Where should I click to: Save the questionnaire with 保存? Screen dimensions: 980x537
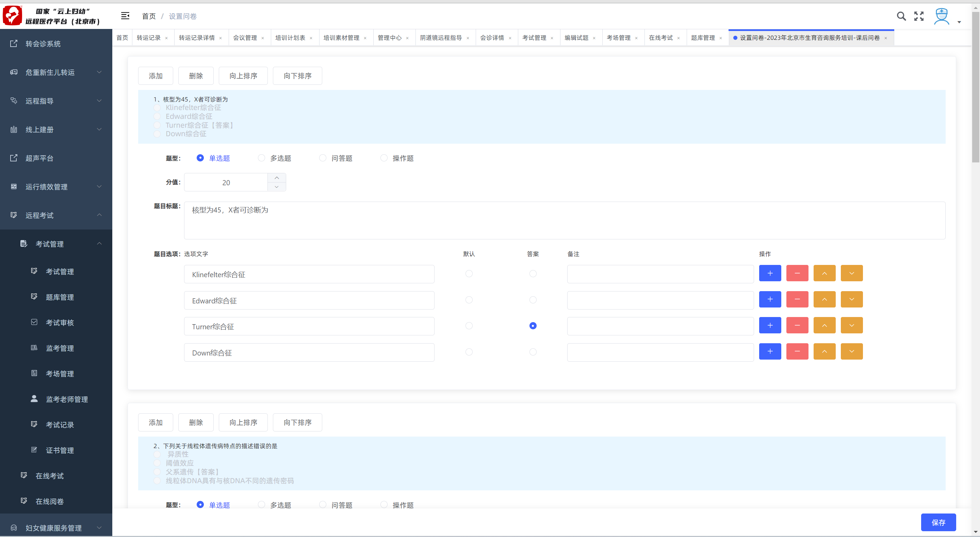tap(938, 523)
